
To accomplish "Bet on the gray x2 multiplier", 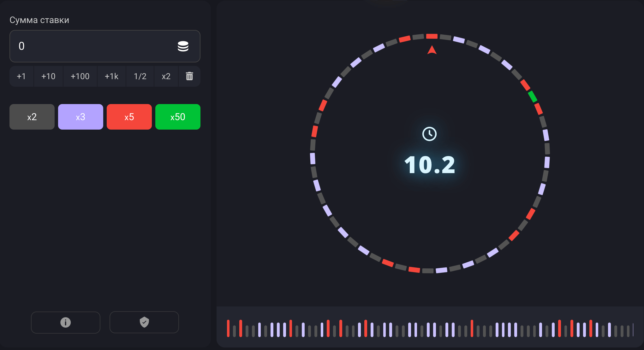I will (x=32, y=117).
